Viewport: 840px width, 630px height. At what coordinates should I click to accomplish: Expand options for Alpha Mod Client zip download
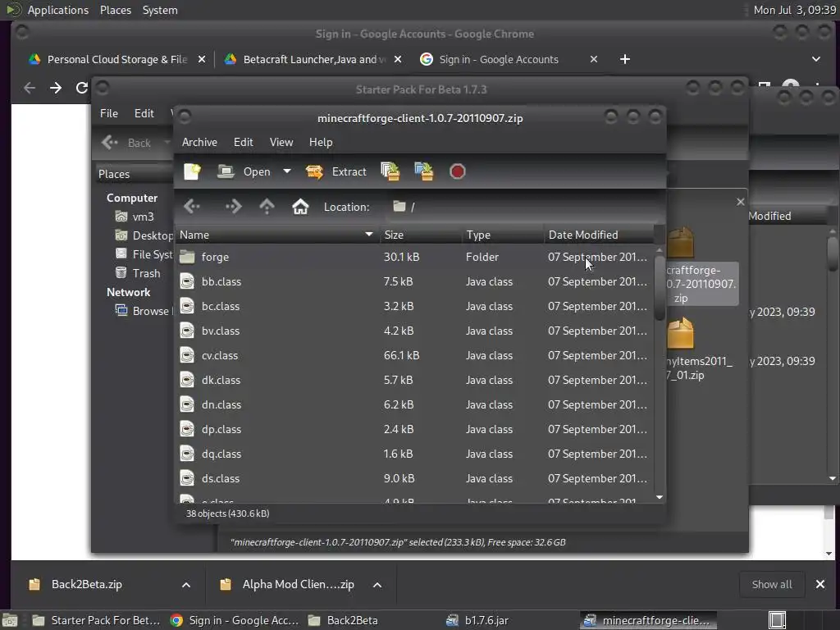click(377, 584)
